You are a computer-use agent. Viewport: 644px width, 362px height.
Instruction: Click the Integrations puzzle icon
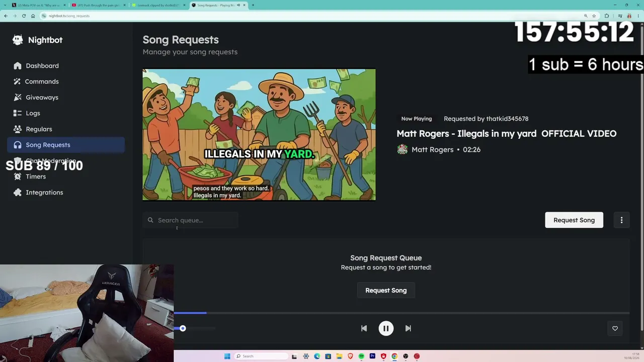(18, 192)
